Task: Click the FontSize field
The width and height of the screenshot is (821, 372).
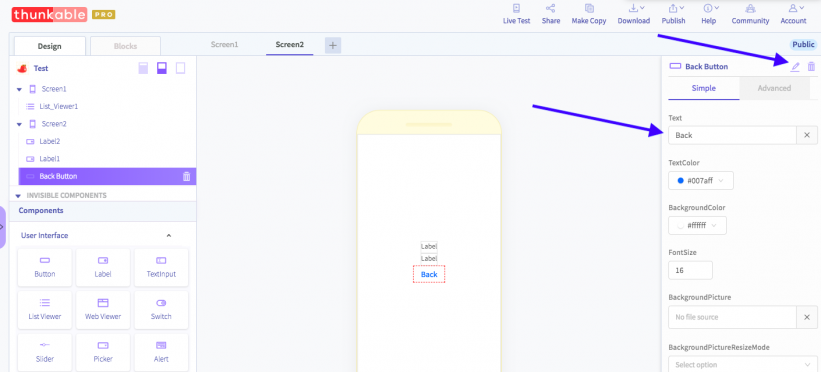Action: (690, 270)
